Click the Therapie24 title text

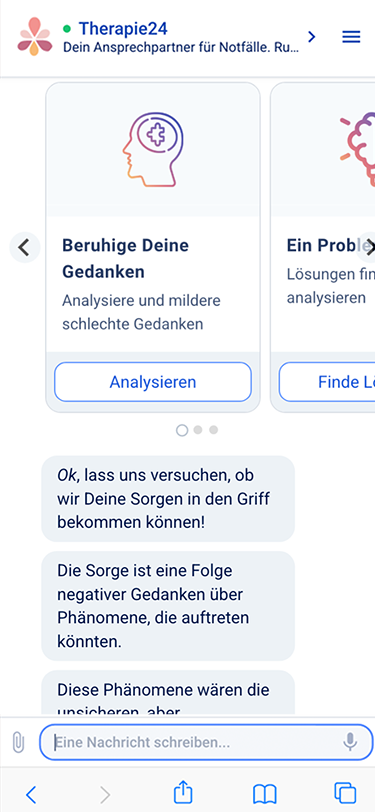tap(123, 28)
